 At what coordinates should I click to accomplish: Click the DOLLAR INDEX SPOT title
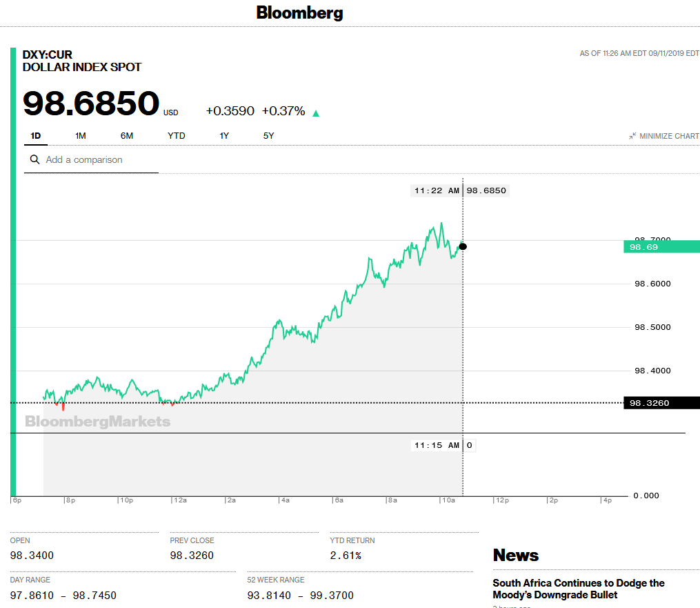coord(82,67)
